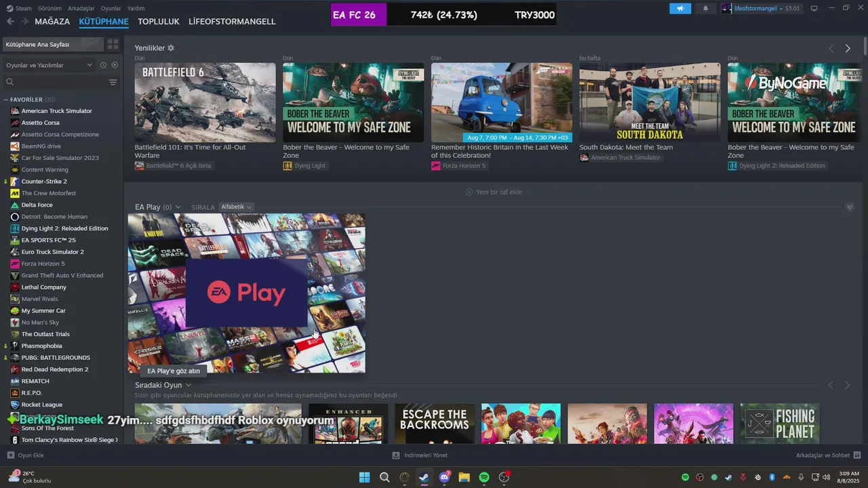Select Counter-Strike 2 in sidebar
Viewport: 868px width, 488px height.
44,181
